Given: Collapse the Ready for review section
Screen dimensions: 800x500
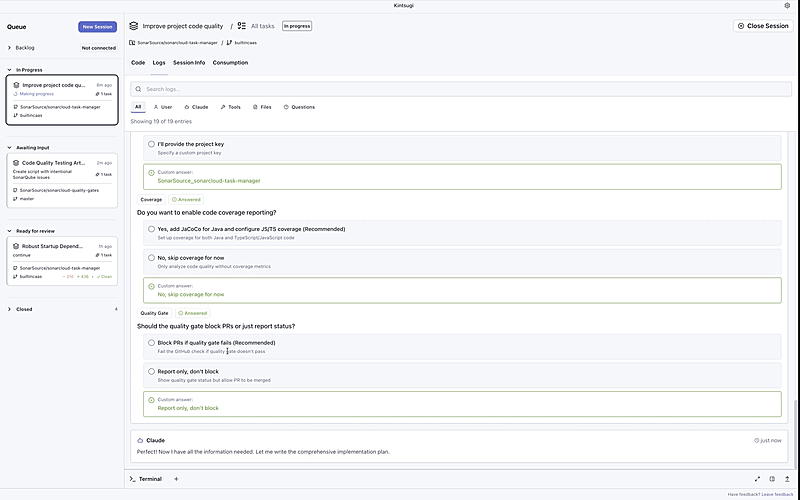Looking at the screenshot, I should click(x=9, y=231).
